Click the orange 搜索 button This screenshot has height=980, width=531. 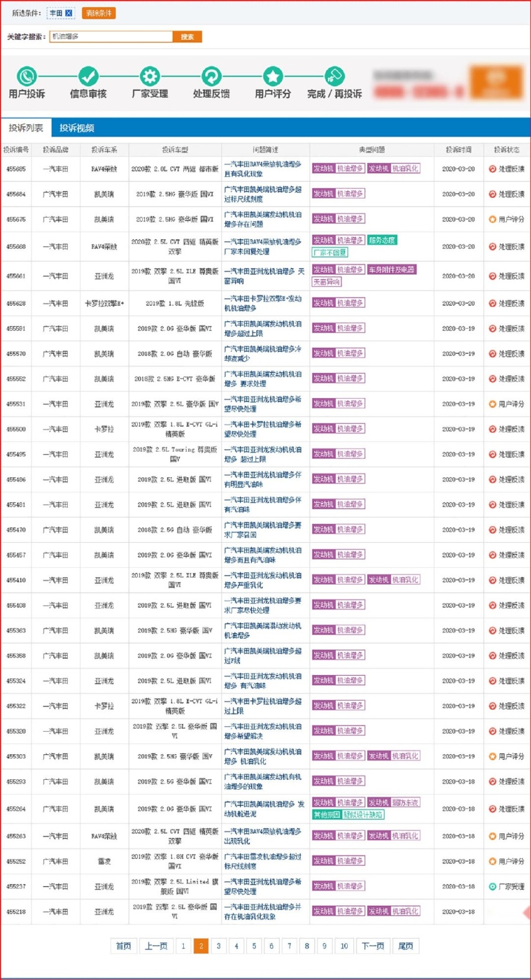187,37
